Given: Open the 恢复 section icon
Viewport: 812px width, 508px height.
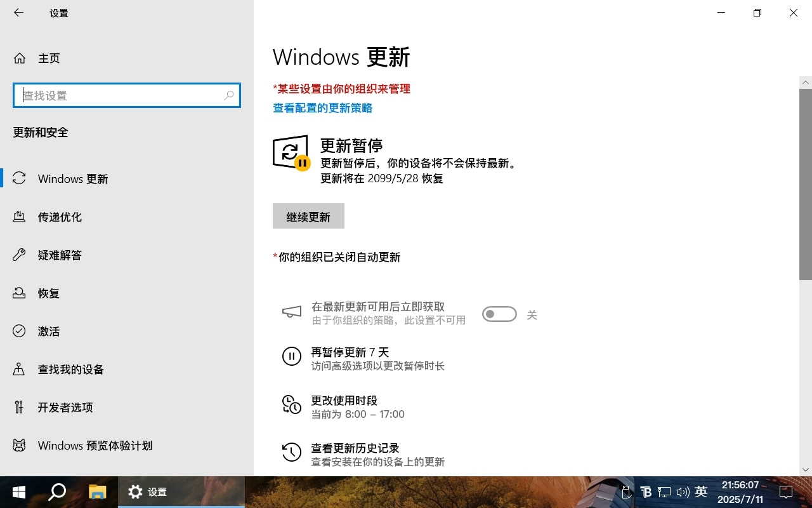Looking at the screenshot, I should pos(18,293).
